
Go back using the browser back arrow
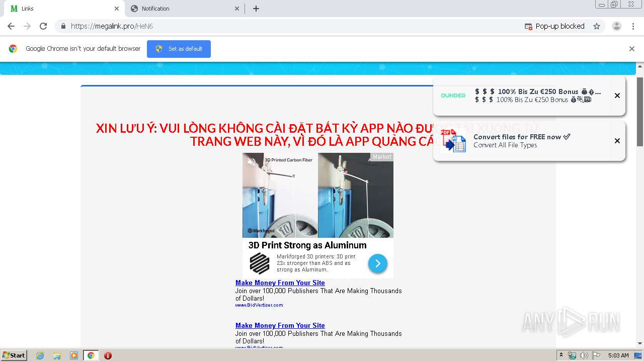coord(11,26)
